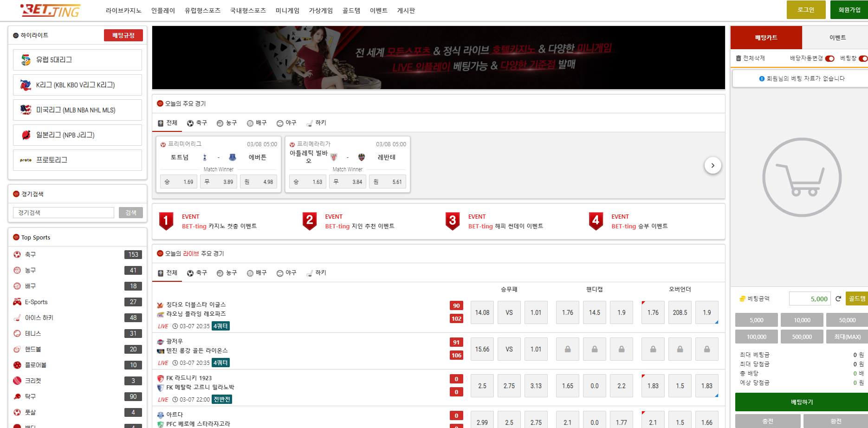Click the 검색 button

point(131,213)
